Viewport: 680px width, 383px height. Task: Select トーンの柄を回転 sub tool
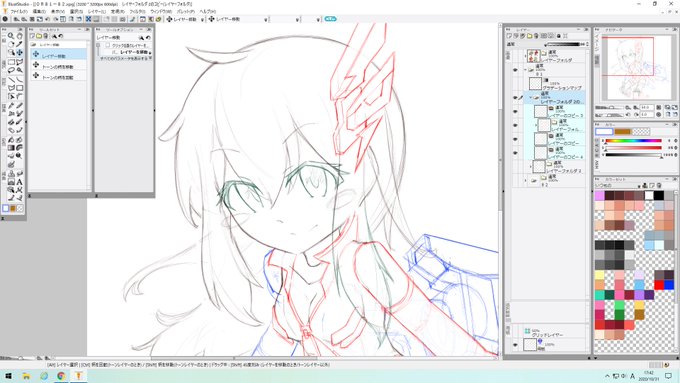tap(59, 76)
